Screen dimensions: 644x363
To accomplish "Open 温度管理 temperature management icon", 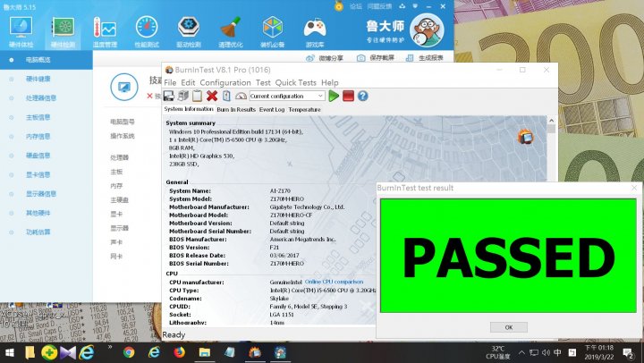I will pyautogui.click(x=105, y=32).
